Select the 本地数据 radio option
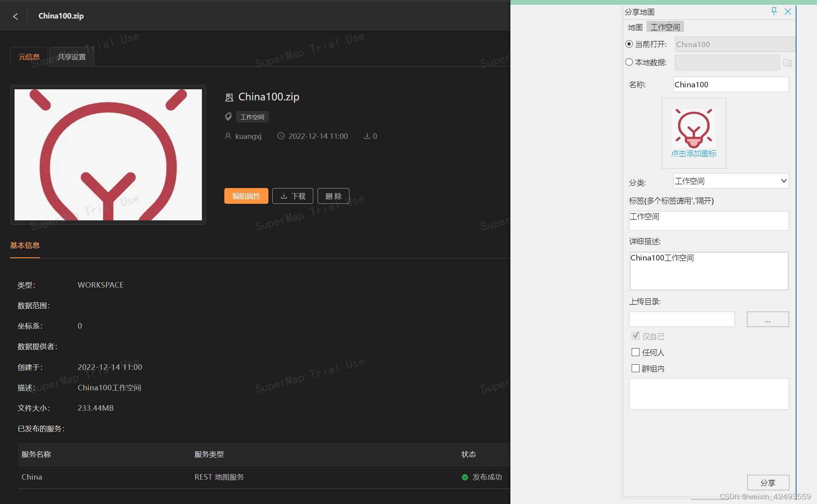Viewport: 817px width, 504px height. [629, 62]
